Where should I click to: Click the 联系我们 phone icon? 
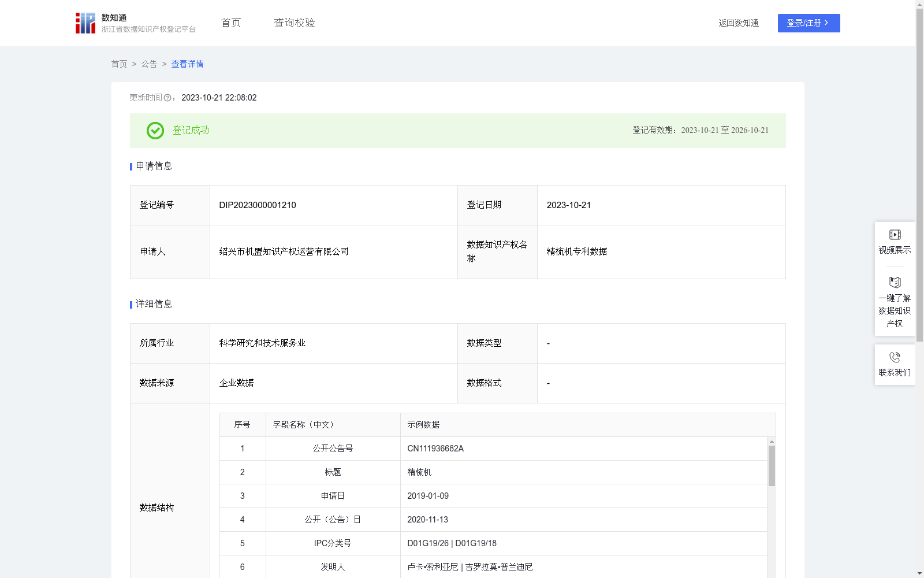[895, 358]
